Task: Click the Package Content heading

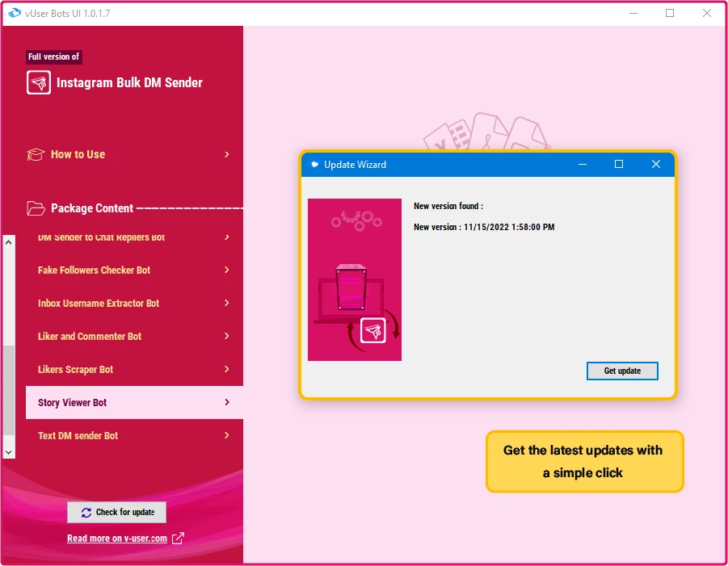Action: (x=92, y=208)
